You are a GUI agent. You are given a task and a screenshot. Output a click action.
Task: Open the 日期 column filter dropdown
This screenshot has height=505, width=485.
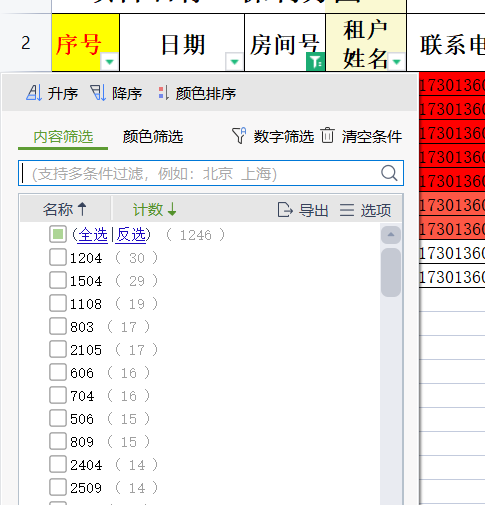[x=234, y=62]
